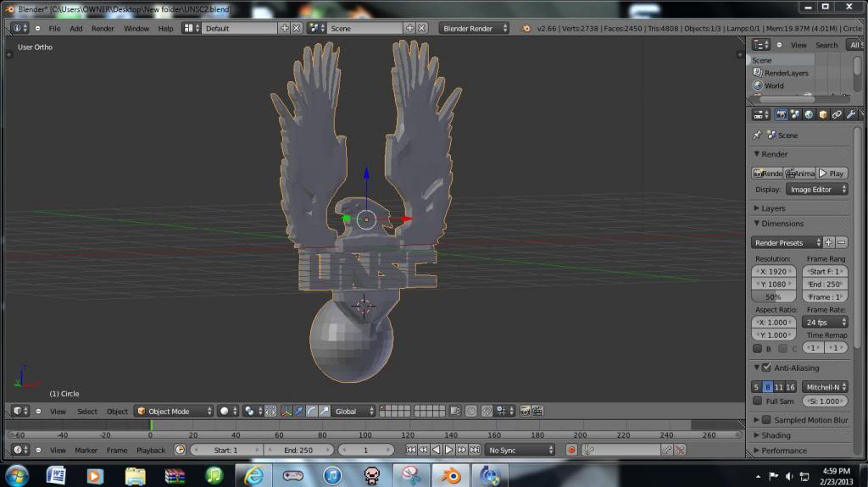This screenshot has height=487, width=868.
Task: Open Internet Explorer from the taskbar
Action: (253, 475)
